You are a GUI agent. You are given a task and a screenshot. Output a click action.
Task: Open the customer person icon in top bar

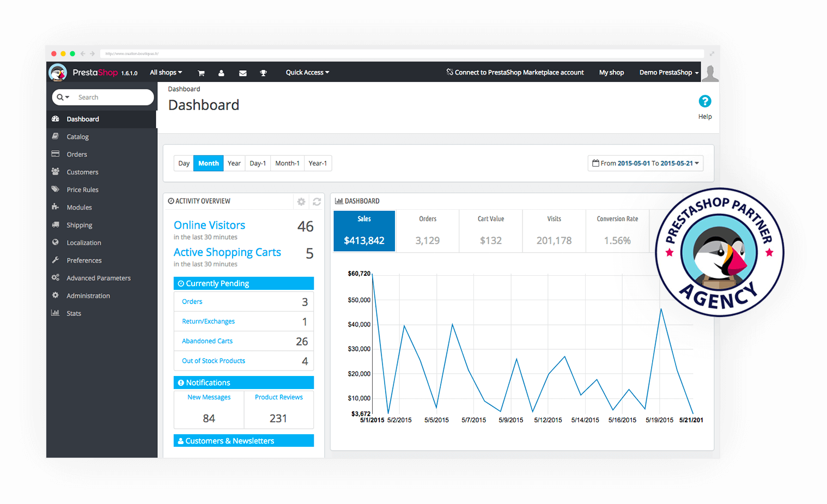point(221,73)
